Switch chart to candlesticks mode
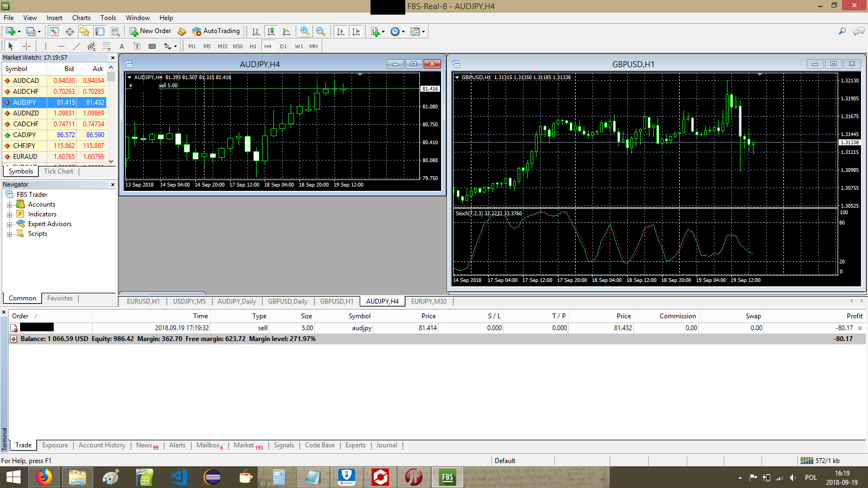The height and width of the screenshot is (488, 868). [x=271, y=31]
